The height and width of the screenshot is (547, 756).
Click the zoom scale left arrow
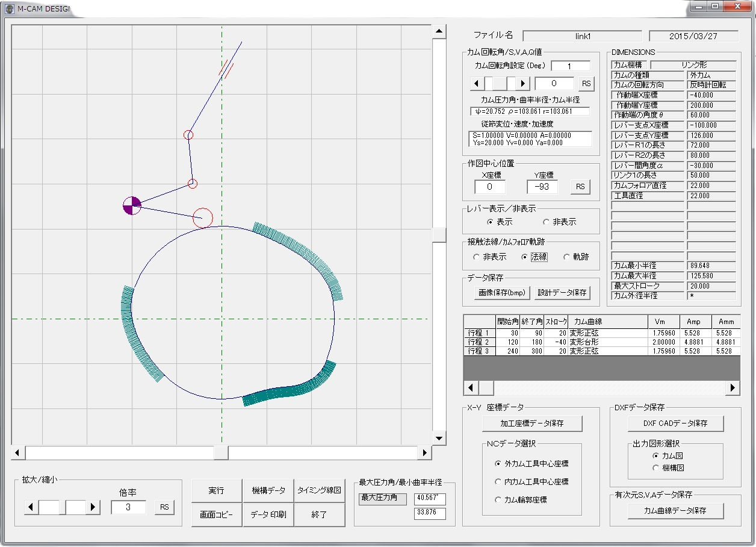tap(31, 507)
